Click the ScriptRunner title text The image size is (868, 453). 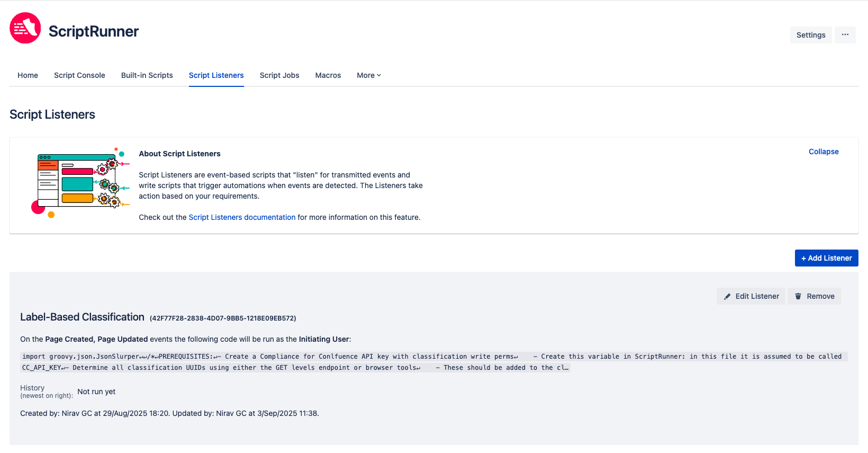tap(94, 31)
